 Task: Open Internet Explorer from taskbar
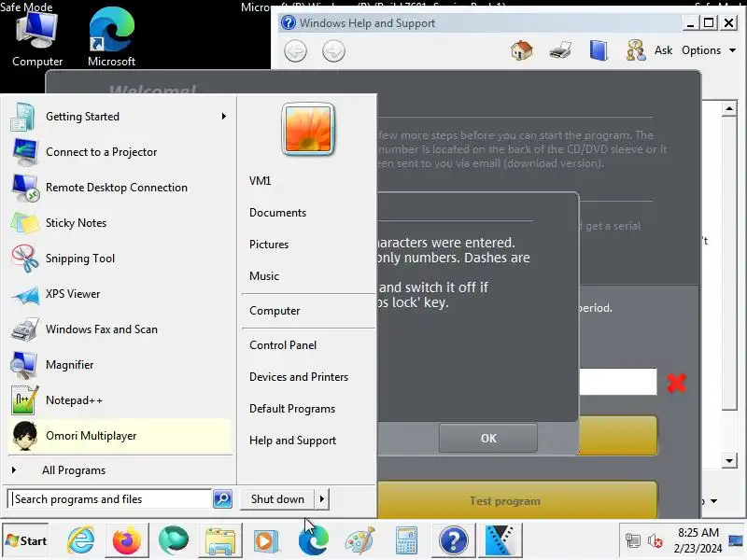tap(80, 540)
